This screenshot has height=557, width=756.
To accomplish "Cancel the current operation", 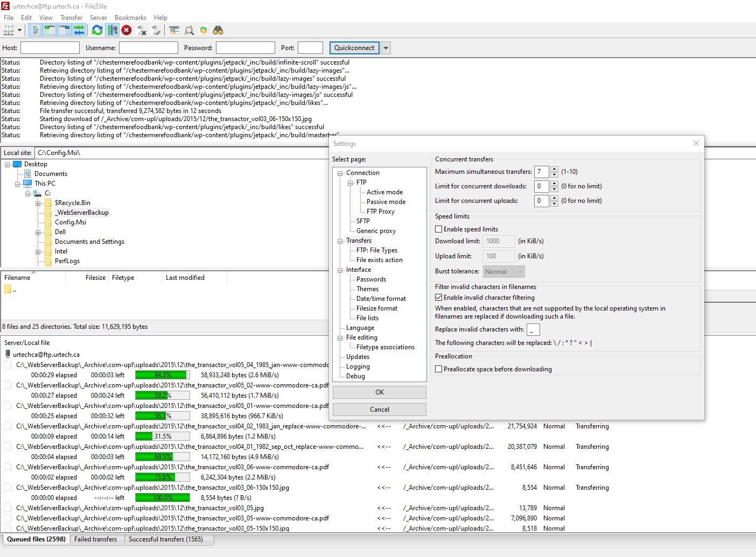I will tap(127, 30).
